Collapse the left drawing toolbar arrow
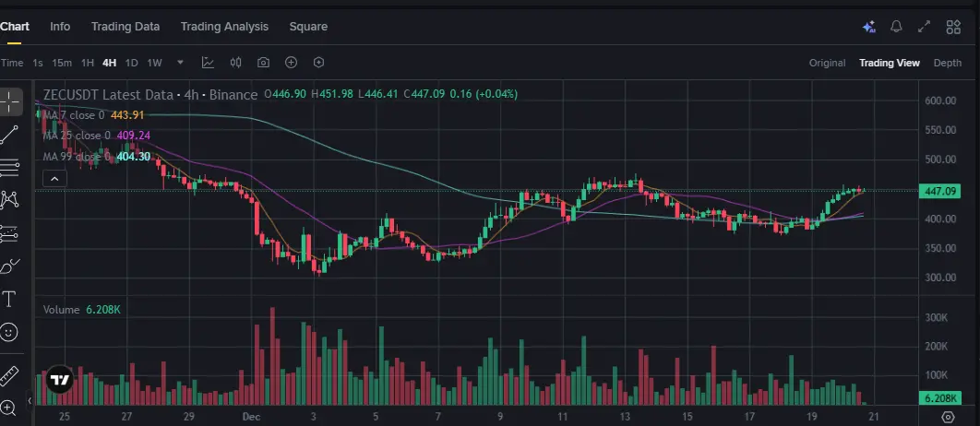The width and height of the screenshot is (980, 426). click(30, 401)
